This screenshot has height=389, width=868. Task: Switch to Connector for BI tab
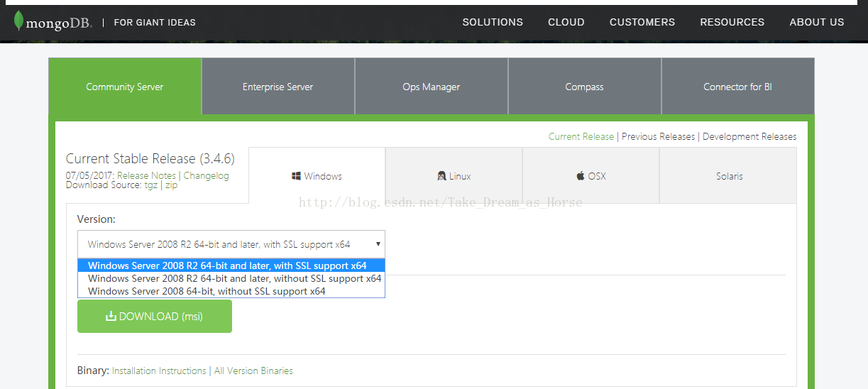[x=738, y=87]
